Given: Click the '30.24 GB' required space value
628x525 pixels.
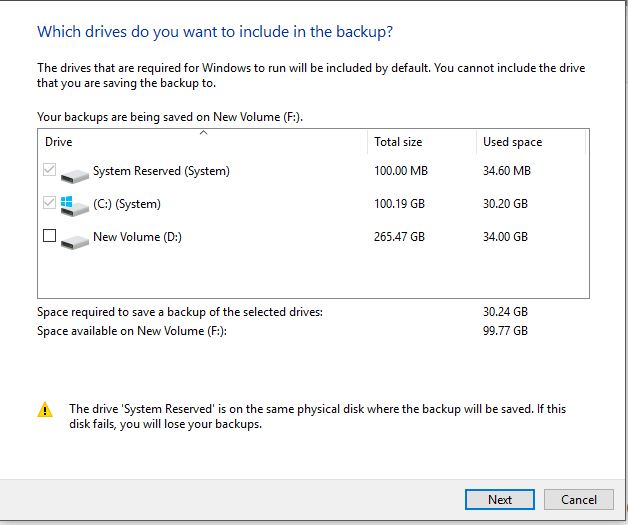Looking at the screenshot, I should pyautogui.click(x=505, y=312).
